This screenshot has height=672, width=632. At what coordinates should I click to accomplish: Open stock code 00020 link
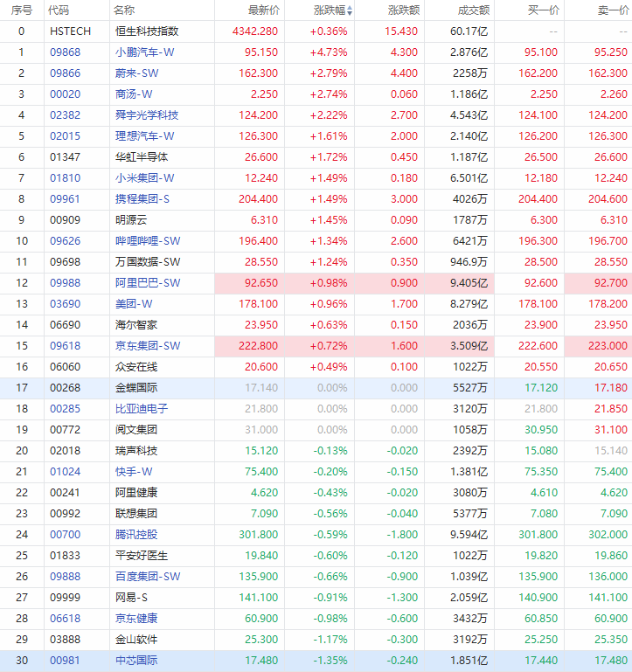pyautogui.click(x=66, y=94)
